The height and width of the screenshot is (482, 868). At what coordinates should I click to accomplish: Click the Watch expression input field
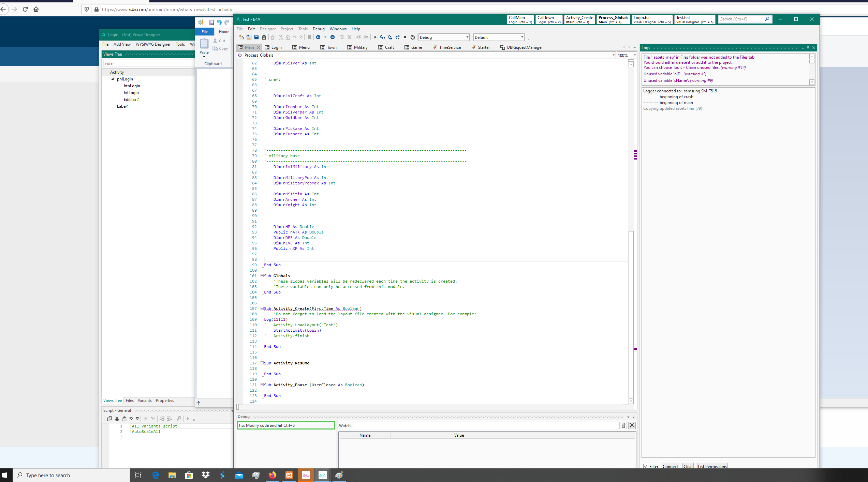[x=485, y=425]
